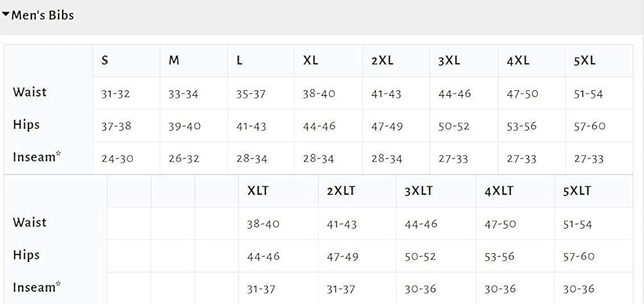Click the 2XLT tall size header
The height and width of the screenshot is (304, 644).
341,191
